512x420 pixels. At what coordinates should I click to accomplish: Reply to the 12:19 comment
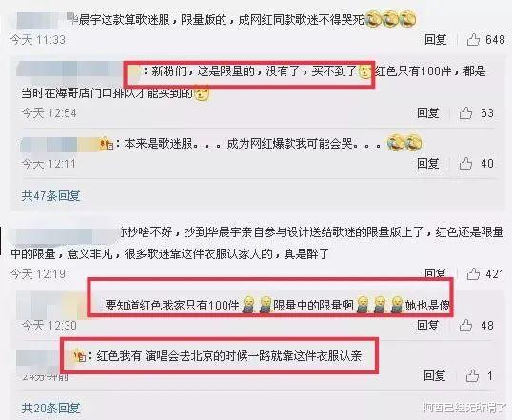click(x=436, y=273)
